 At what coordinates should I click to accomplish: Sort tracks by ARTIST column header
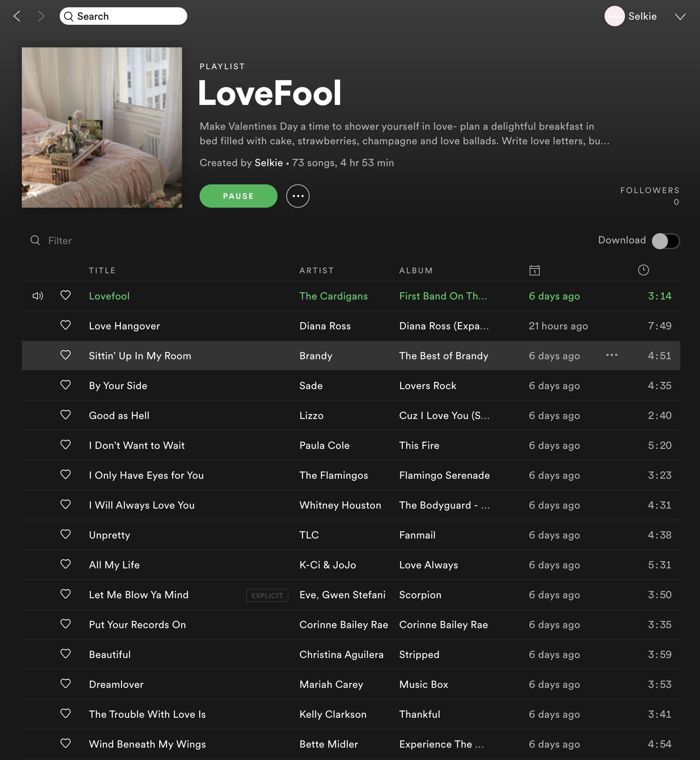316,270
